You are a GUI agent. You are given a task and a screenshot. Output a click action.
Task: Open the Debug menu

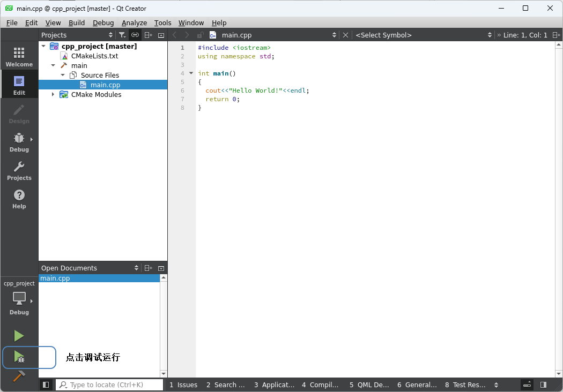click(103, 22)
